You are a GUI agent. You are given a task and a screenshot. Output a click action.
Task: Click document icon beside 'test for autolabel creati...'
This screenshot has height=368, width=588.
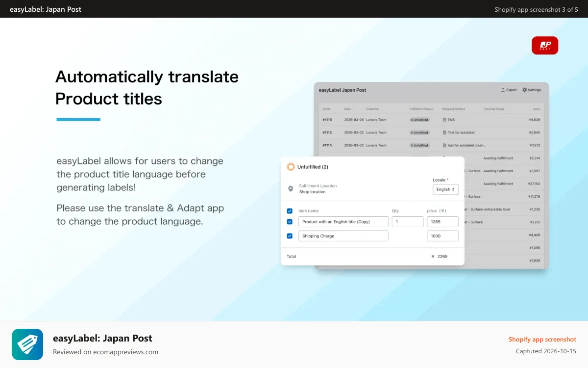point(444,145)
